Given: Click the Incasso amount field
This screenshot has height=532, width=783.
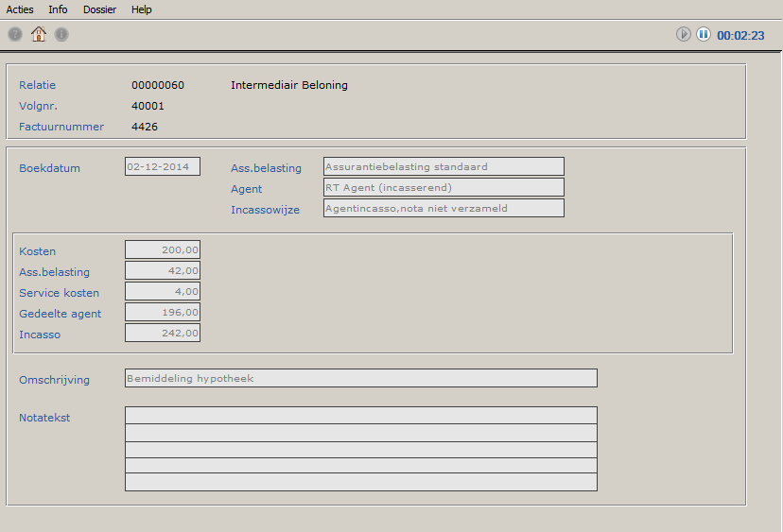Looking at the screenshot, I should pos(163,334).
